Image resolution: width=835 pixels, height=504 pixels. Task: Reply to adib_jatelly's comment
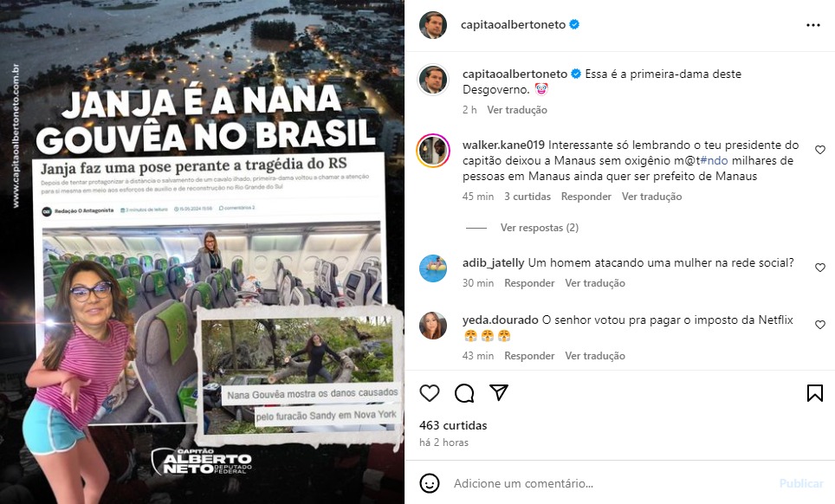[529, 283]
